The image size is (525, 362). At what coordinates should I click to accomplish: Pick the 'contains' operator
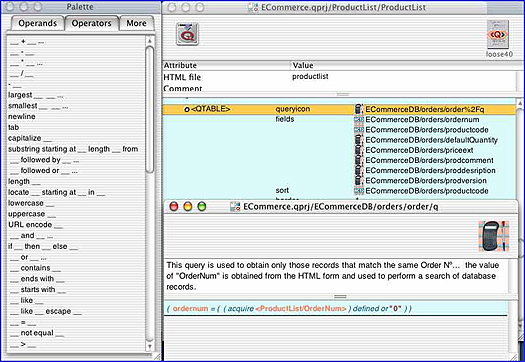(x=35, y=268)
